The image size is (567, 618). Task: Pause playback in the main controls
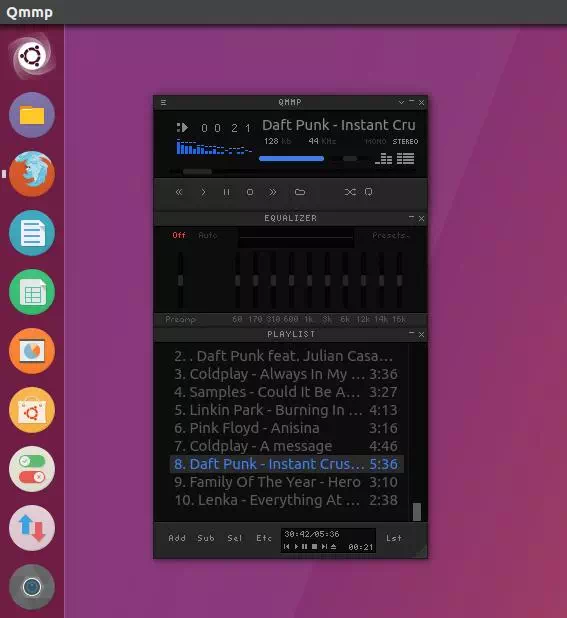click(x=227, y=192)
